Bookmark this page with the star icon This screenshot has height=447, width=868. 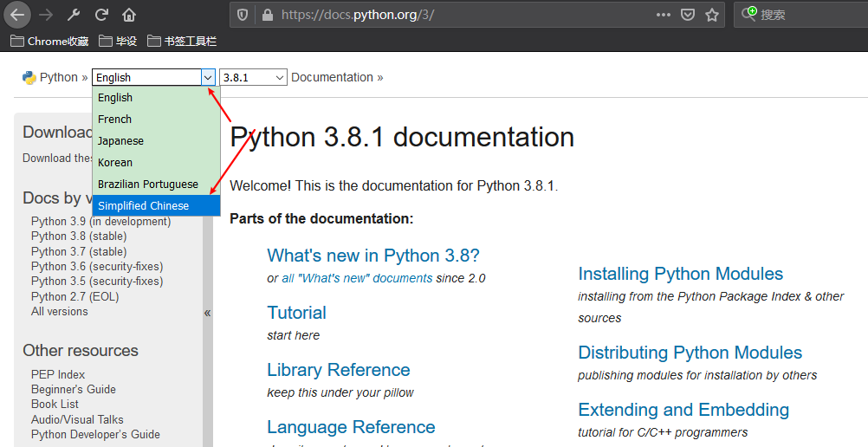(712, 15)
